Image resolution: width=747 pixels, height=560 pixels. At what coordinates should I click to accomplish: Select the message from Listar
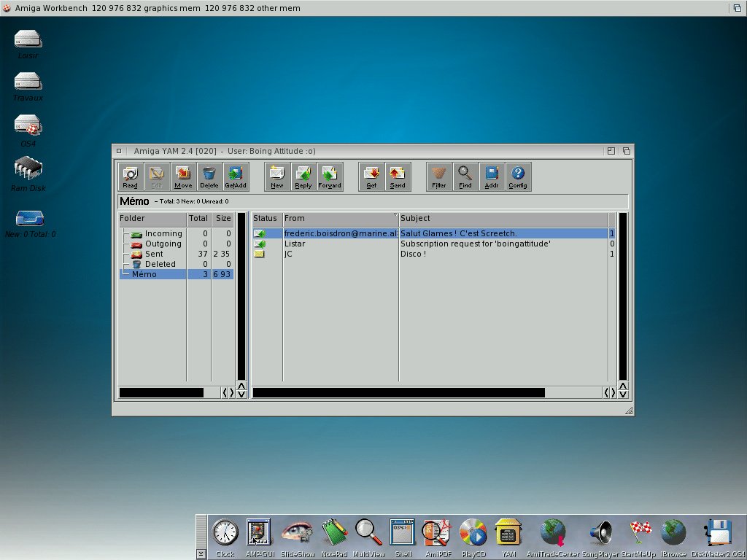coord(433,244)
